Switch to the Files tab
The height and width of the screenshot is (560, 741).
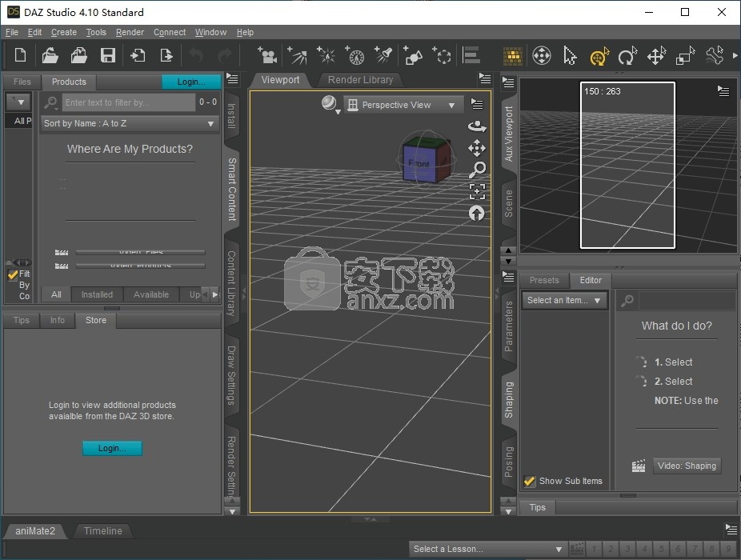point(22,82)
